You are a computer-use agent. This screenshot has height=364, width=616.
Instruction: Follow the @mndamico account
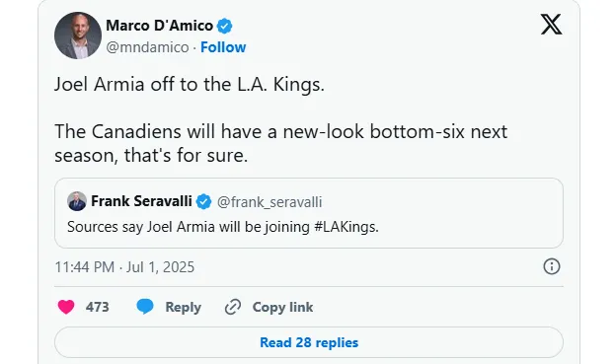[x=223, y=47]
